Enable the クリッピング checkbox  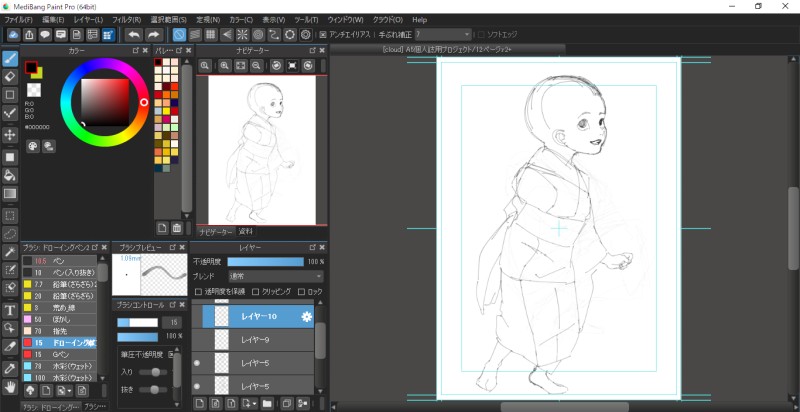[255, 291]
